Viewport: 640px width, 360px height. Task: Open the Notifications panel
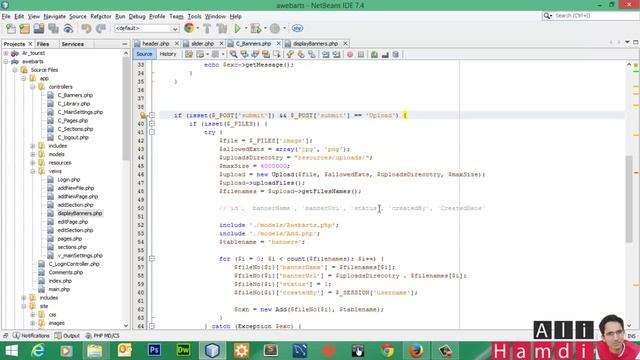[31, 336]
